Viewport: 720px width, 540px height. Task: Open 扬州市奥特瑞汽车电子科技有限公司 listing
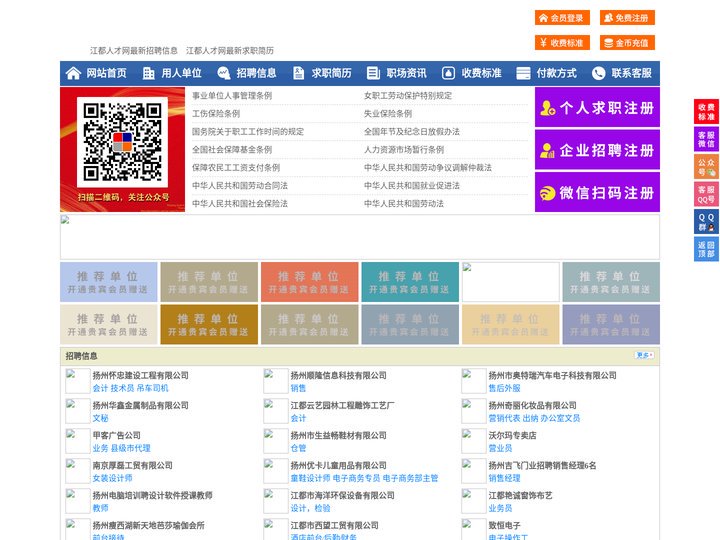coord(552,375)
